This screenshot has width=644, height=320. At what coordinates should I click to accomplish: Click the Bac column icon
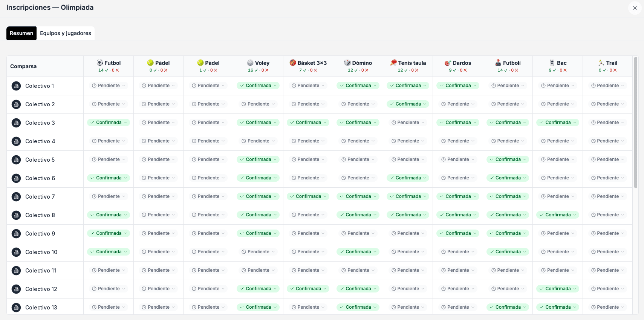[x=552, y=63]
